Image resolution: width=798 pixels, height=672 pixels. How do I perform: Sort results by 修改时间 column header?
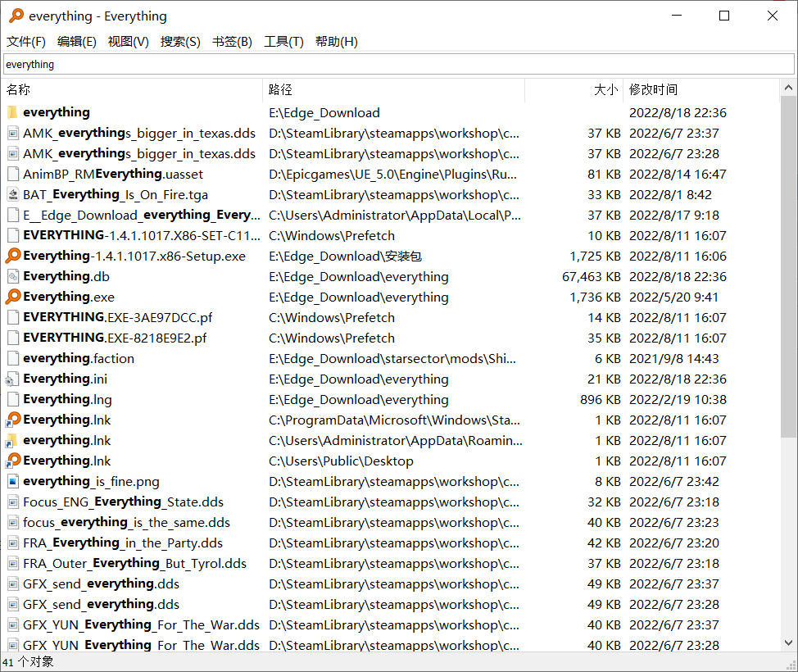pos(701,90)
